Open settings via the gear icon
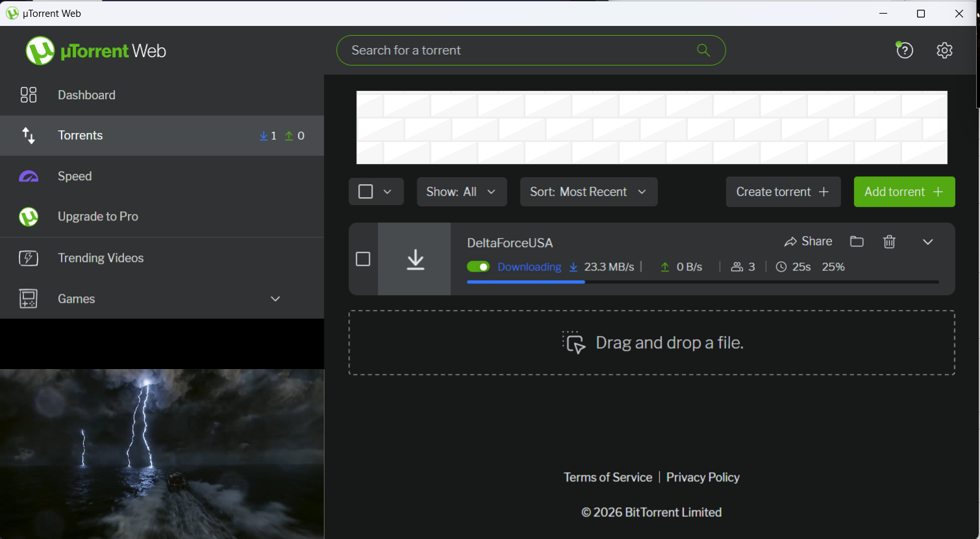 (x=944, y=50)
